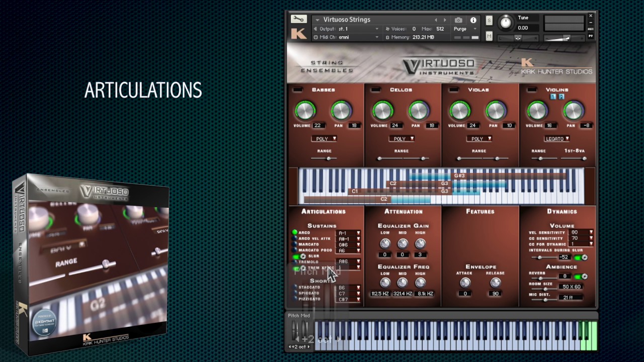Image resolution: width=644 pixels, height=362 pixels.
Task: Go to next instrument with right arrow
Action: click(446, 20)
